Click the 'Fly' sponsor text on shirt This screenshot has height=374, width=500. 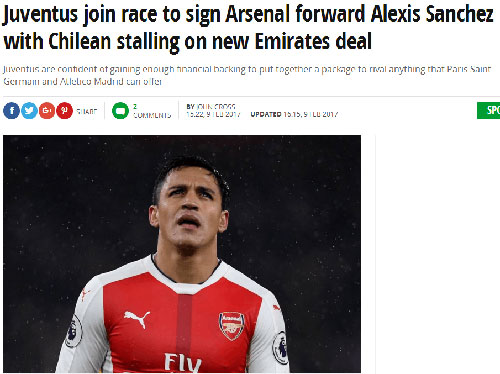pos(183,363)
